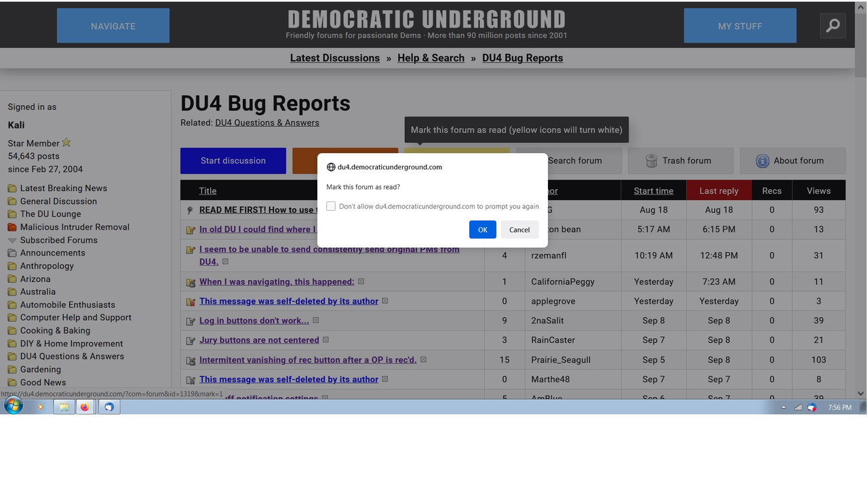The height and width of the screenshot is (488, 868).
Task: Open 'Log in buttons don't work...' thread
Action: pyautogui.click(x=254, y=321)
